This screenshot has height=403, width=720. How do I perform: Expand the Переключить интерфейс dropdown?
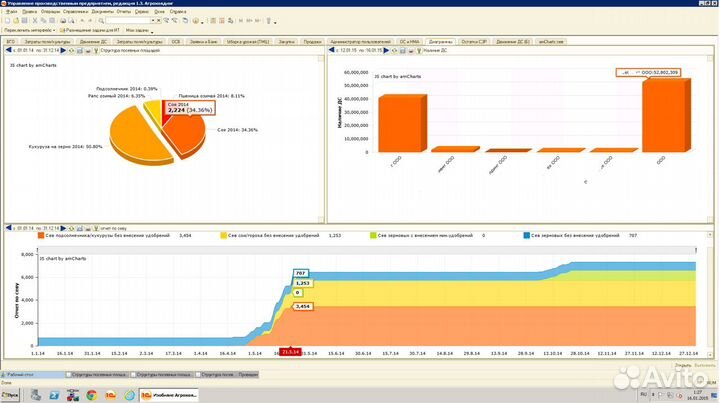pos(30,30)
